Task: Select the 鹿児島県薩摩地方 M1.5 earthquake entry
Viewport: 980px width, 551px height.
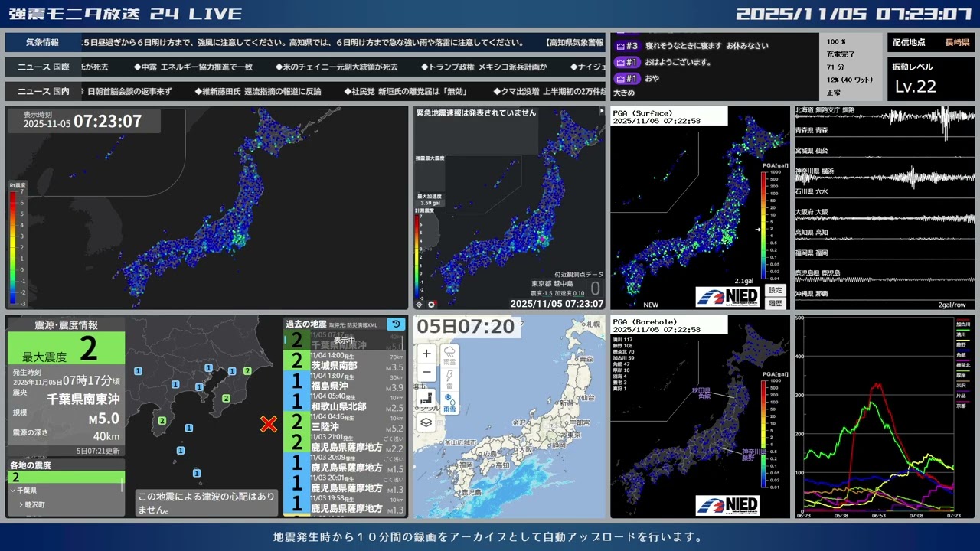Action: [344, 463]
